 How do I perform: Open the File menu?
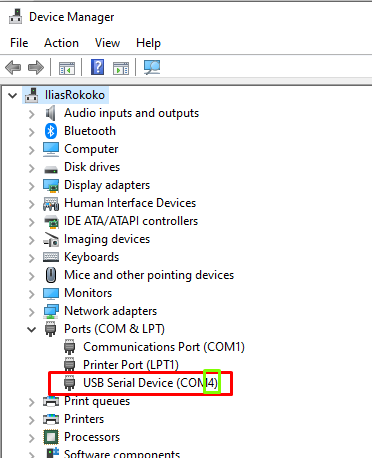point(19,43)
